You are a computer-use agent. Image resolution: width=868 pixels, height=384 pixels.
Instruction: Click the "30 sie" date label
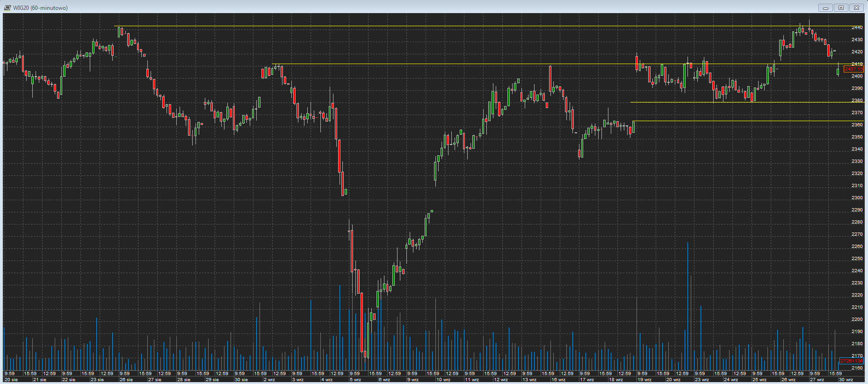[x=241, y=380]
